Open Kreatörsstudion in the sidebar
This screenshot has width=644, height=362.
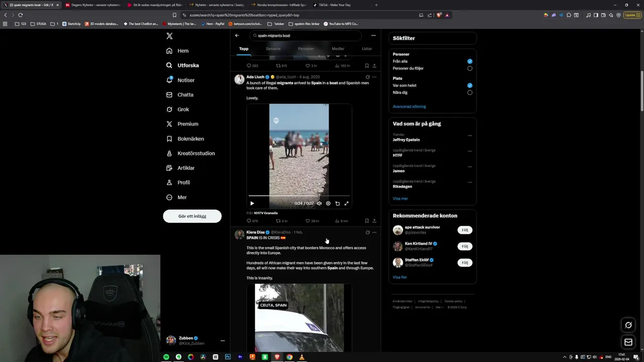tap(190, 153)
